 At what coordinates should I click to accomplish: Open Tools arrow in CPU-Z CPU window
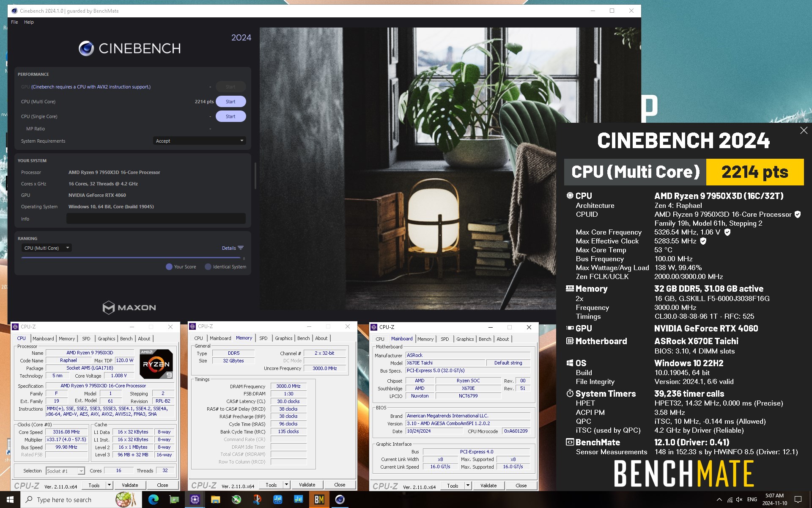[x=109, y=485]
